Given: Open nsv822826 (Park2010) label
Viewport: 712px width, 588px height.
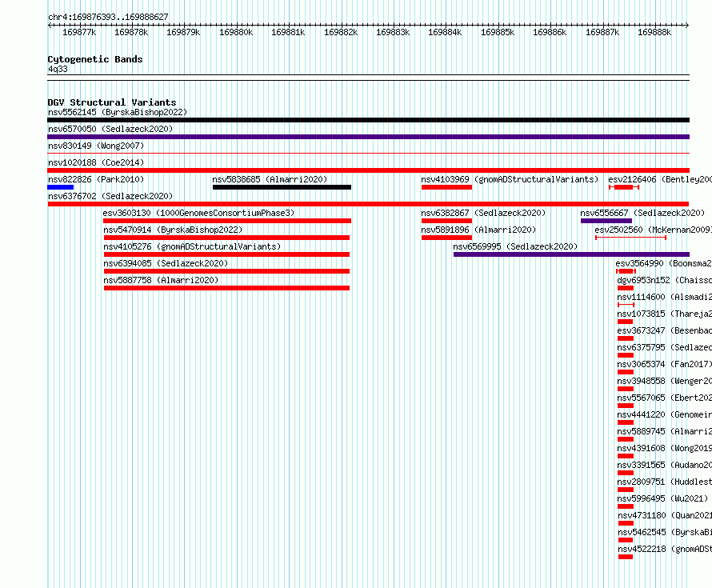Looking at the screenshot, I should (96, 179).
